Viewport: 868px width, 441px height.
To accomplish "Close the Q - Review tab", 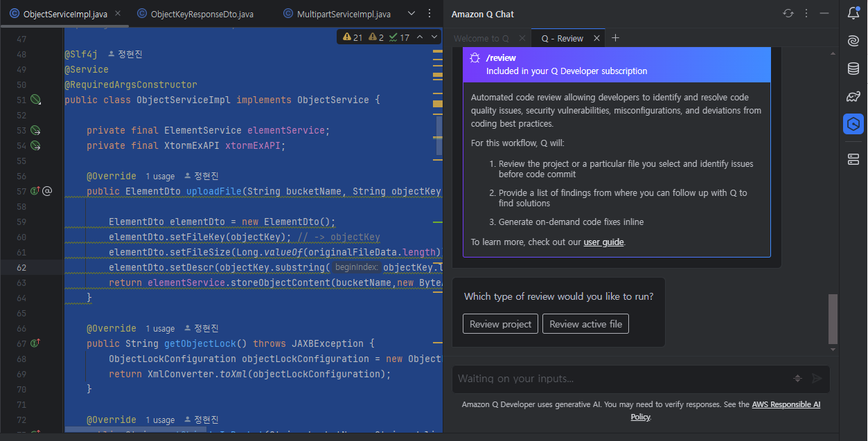I will pos(596,38).
